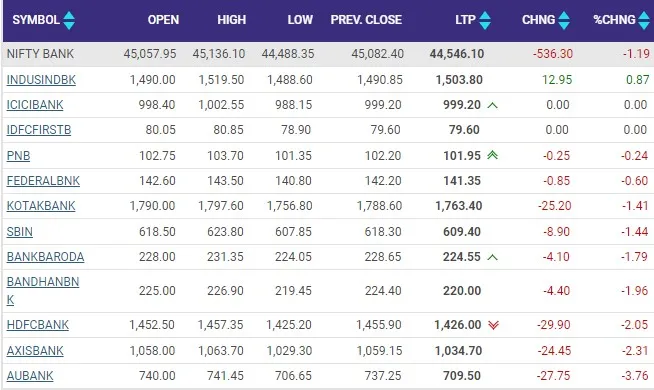Sort table by SYMBOL column arrows
This screenshot has width=654, height=390.
click(69, 20)
